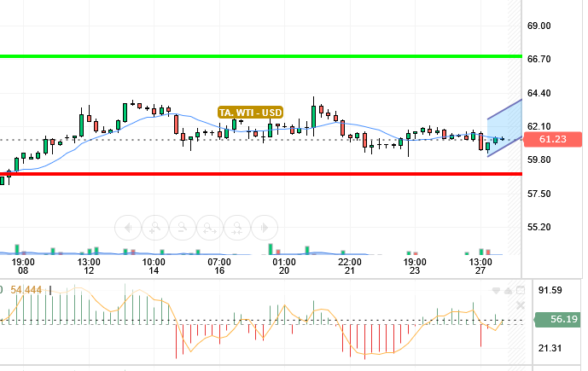588x371 pixels.
Task: Click time axis label 13:00 12
Action: [89, 266]
